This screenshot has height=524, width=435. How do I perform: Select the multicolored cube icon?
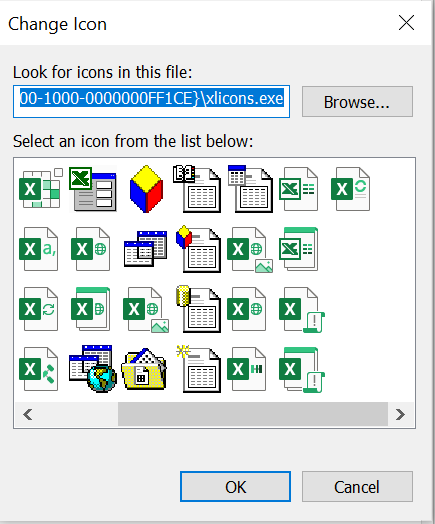(146, 189)
